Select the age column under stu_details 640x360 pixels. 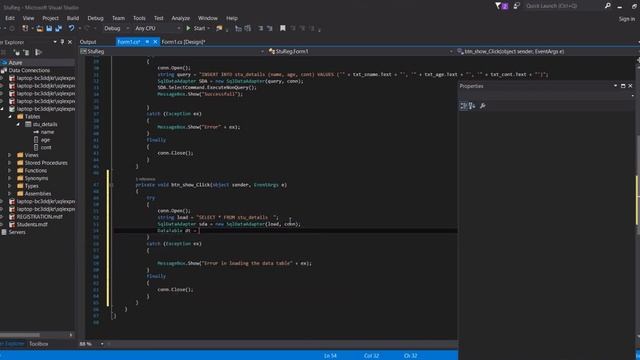(45, 140)
